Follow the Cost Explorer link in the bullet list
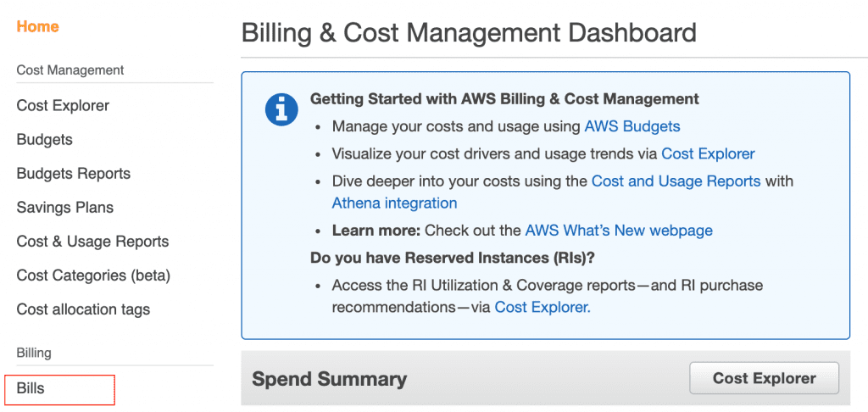 tap(708, 153)
